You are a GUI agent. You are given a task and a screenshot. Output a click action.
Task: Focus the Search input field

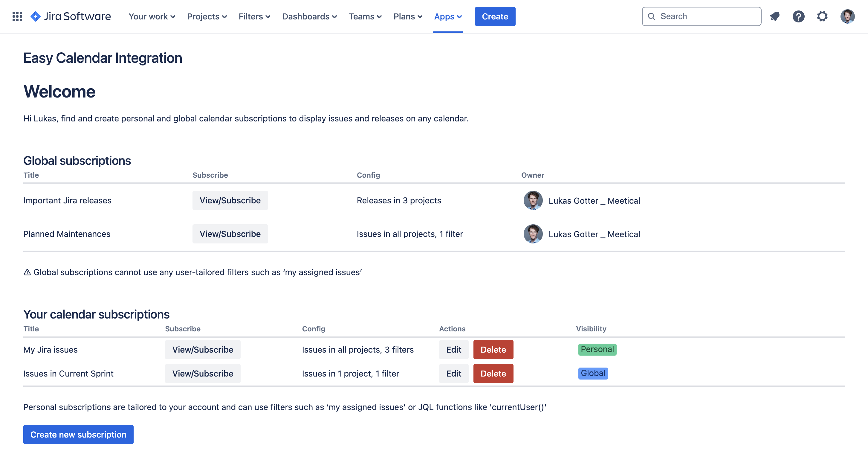pyautogui.click(x=702, y=16)
